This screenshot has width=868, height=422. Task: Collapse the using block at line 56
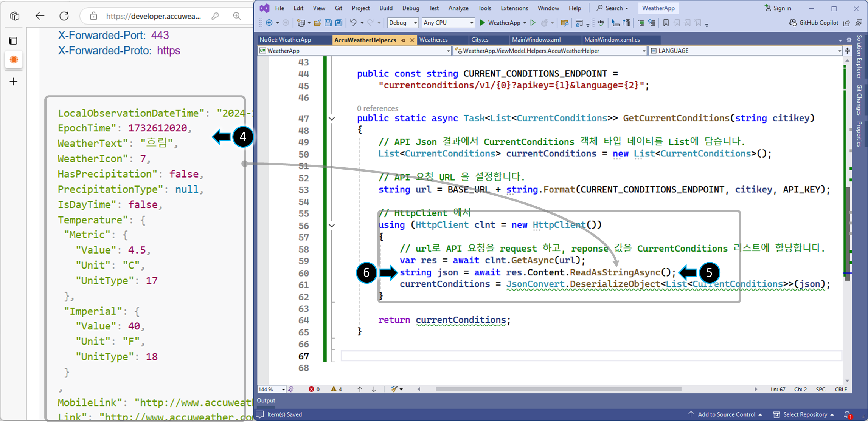coord(332,226)
